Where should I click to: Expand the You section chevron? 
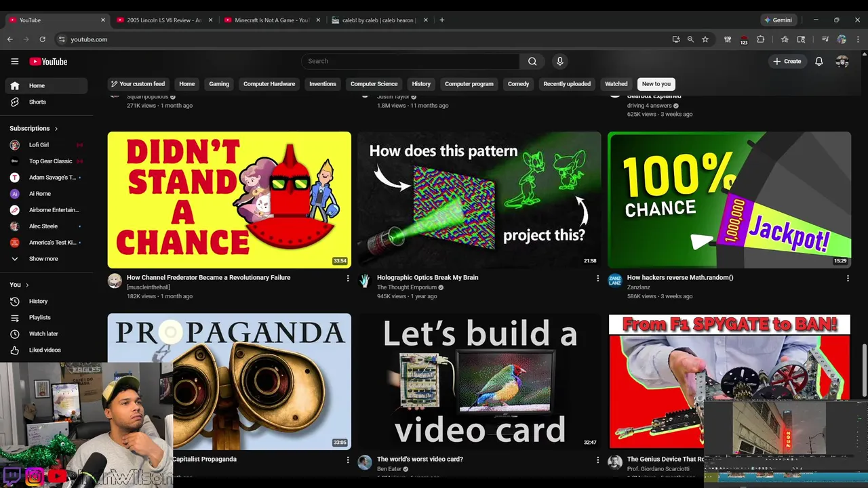click(27, 285)
